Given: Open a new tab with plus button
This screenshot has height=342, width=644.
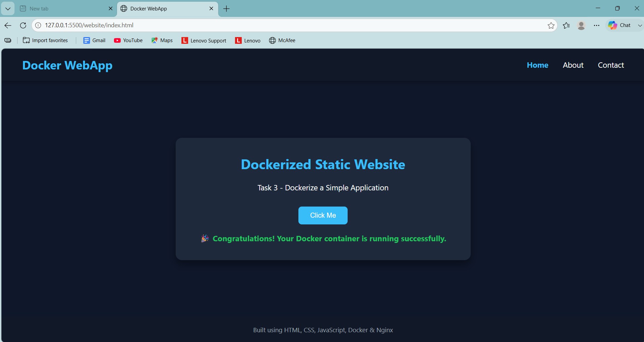Looking at the screenshot, I should pos(227,9).
